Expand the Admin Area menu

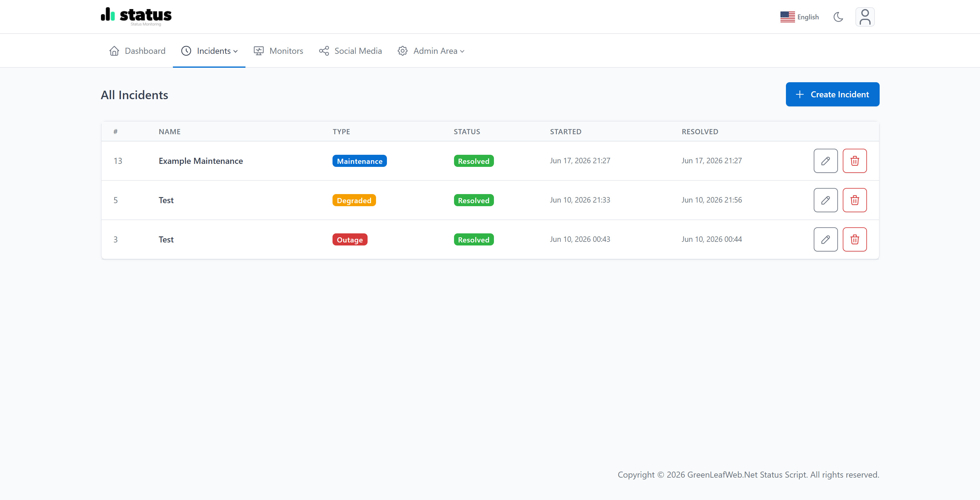click(x=431, y=51)
